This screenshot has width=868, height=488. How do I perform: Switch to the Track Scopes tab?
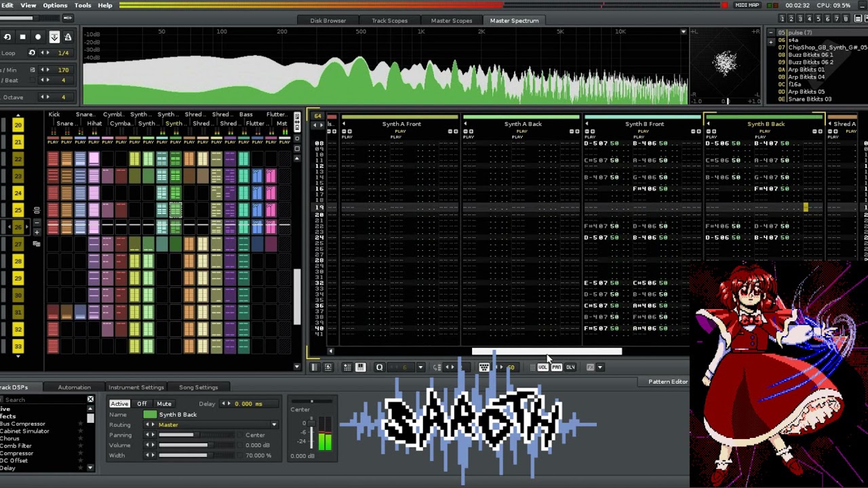(389, 20)
